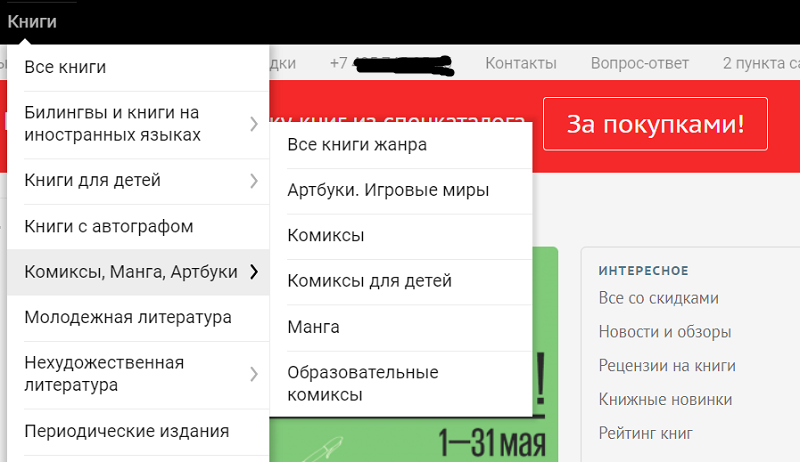Open the Книги top menu

(32, 21)
